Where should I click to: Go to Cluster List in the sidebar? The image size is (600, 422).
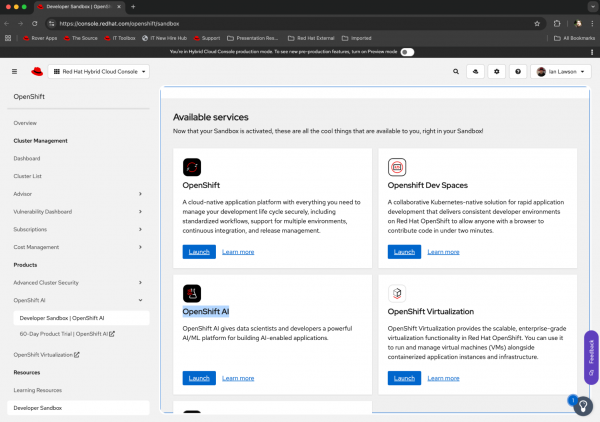28,176
